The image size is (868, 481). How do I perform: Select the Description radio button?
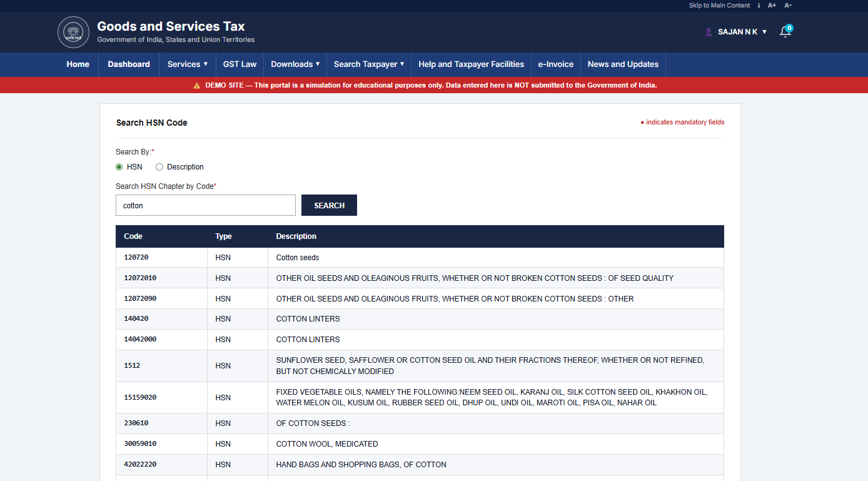159,167
